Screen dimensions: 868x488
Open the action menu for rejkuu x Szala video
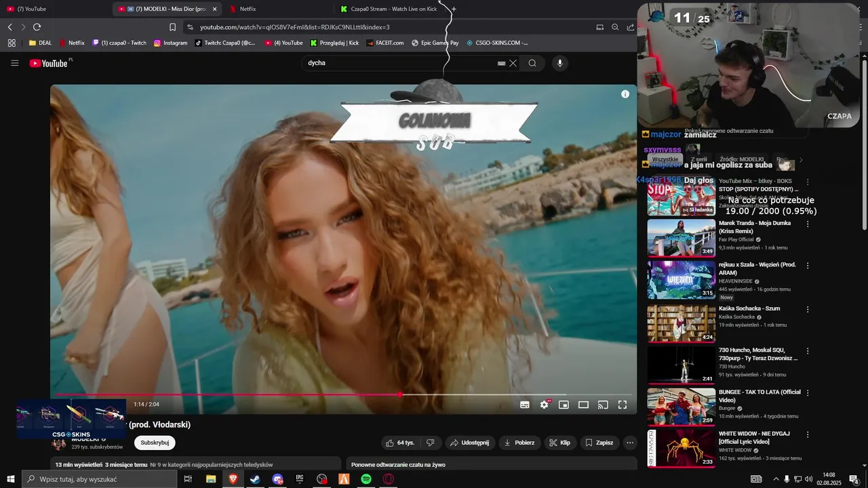coord(808,266)
